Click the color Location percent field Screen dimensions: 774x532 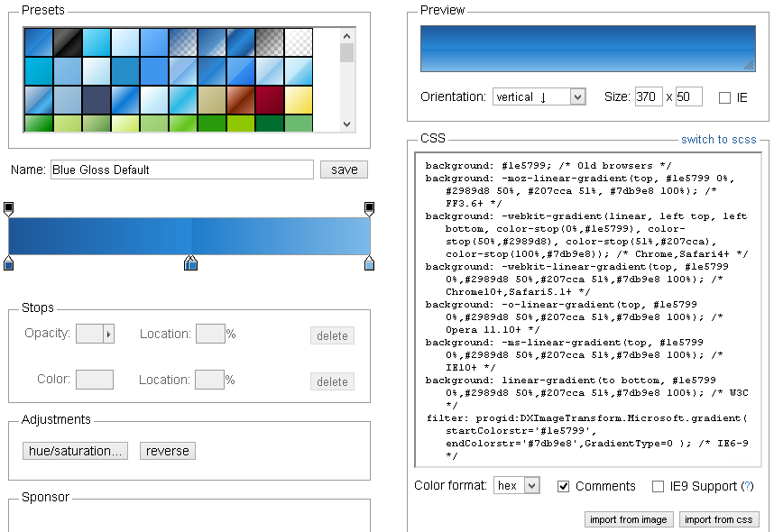click(209, 380)
